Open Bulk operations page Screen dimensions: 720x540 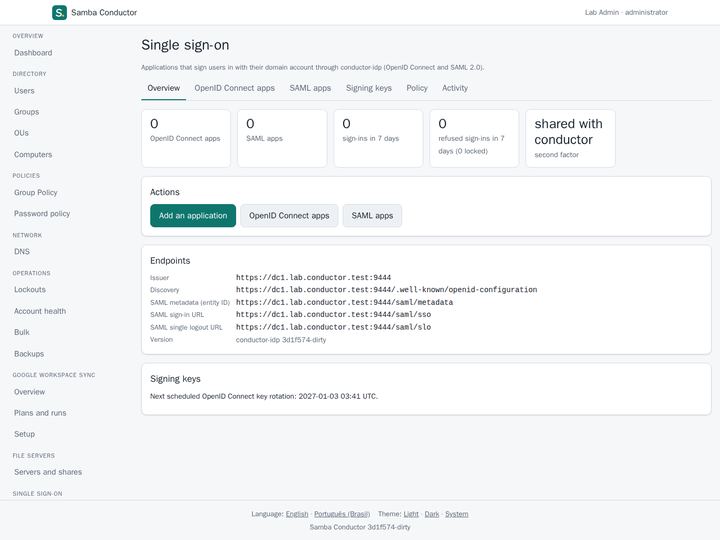coord(22,332)
